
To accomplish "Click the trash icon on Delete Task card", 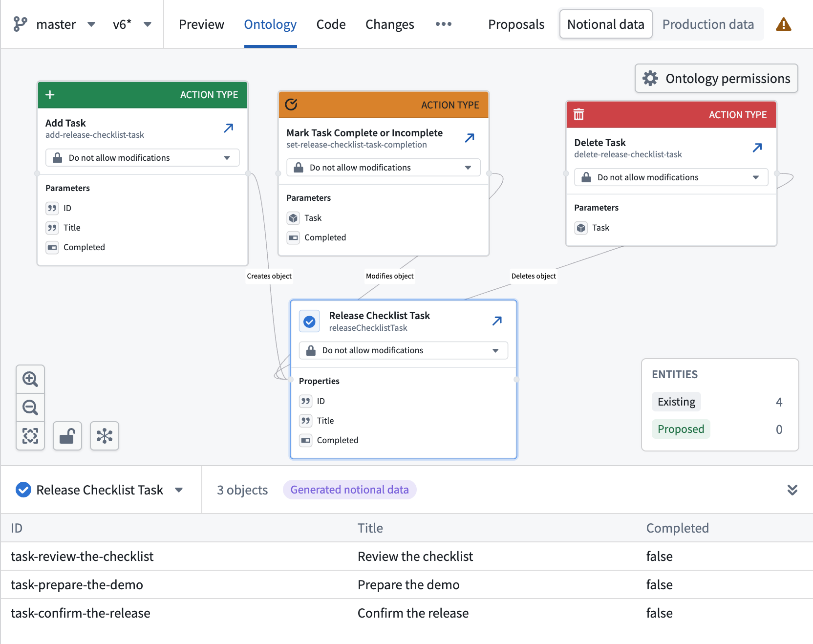I will click(x=579, y=114).
